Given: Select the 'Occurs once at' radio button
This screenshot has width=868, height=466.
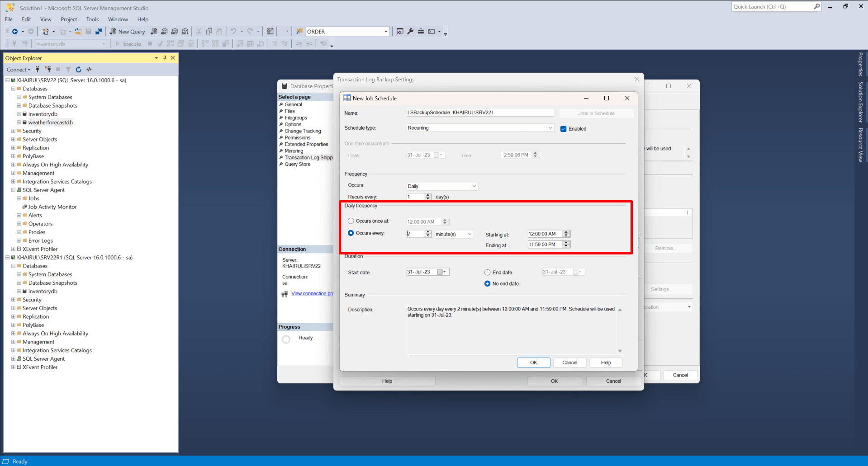Looking at the screenshot, I should click(x=351, y=221).
